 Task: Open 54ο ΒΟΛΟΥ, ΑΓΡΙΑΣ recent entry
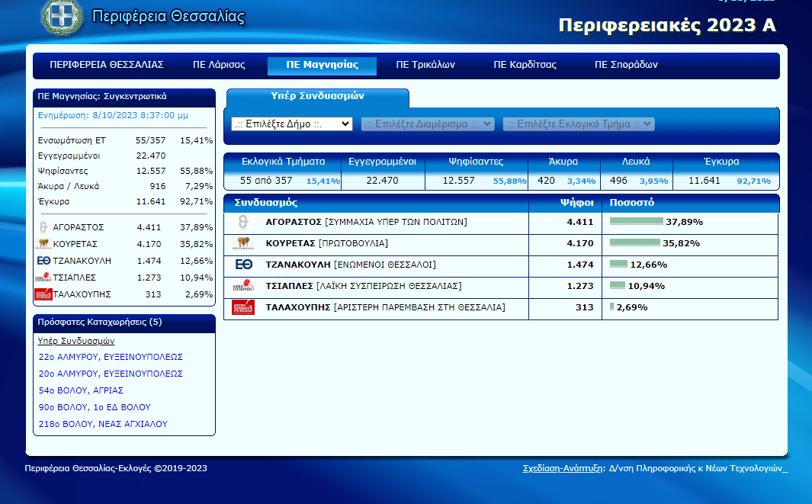(81, 390)
